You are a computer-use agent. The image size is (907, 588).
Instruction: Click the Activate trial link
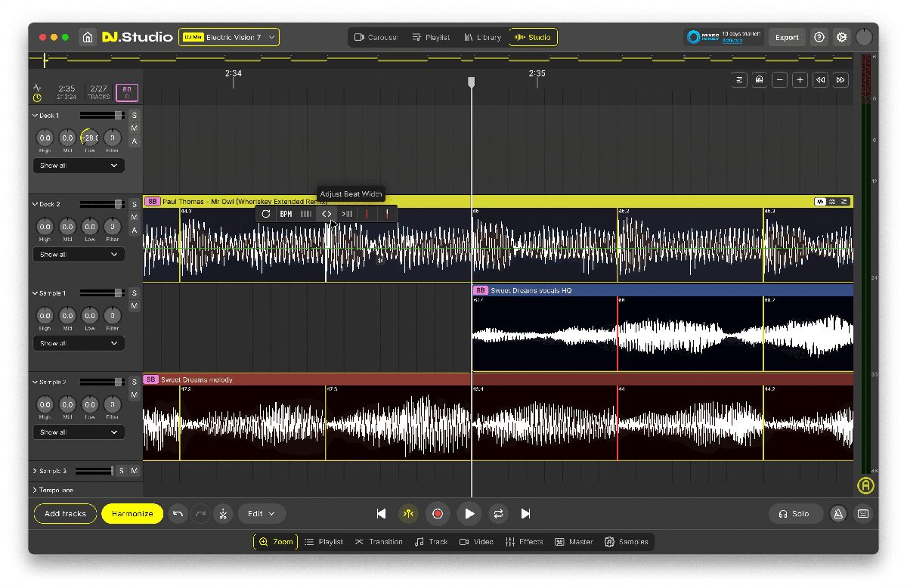click(x=732, y=41)
